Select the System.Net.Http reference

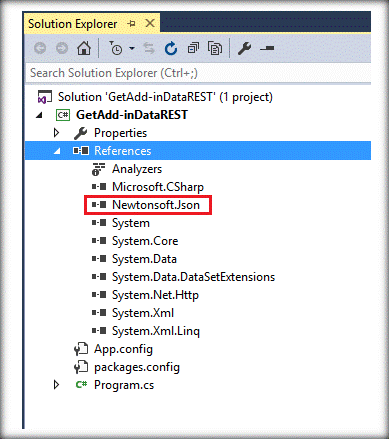(x=155, y=295)
